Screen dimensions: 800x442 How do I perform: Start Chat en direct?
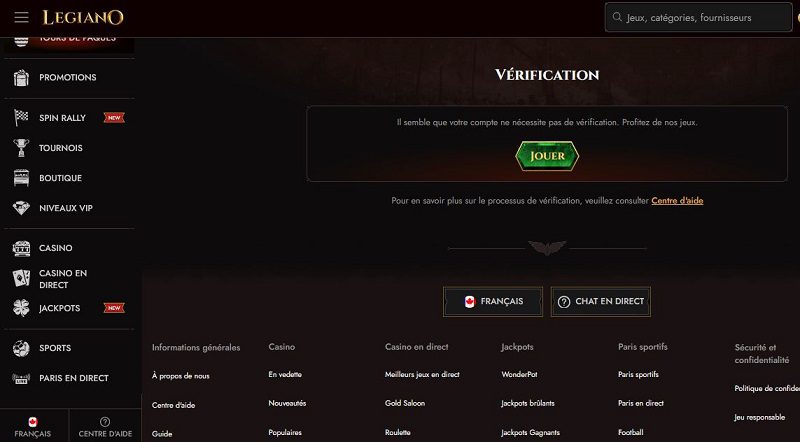pos(601,302)
